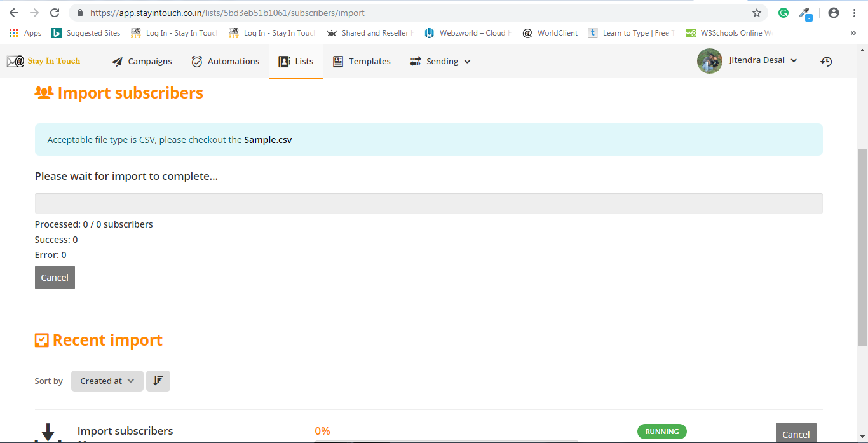Viewport: 868px width, 443px height.
Task: Click the activity history clock icon
Action: click(826, 61)
